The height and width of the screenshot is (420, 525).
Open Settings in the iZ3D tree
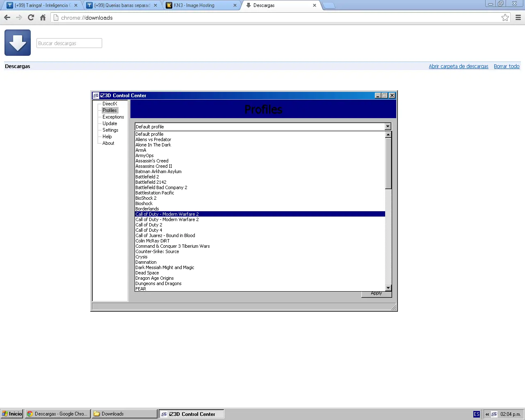coord(110,130)
